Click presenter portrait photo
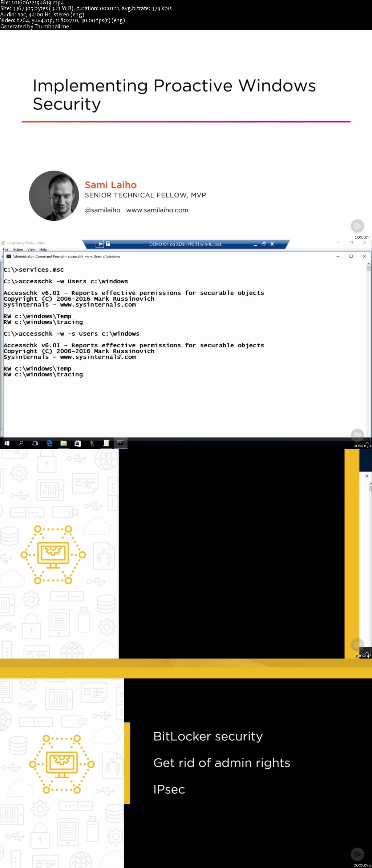The width and height of the screenshot is (372, 868). [x=54, y=196]
